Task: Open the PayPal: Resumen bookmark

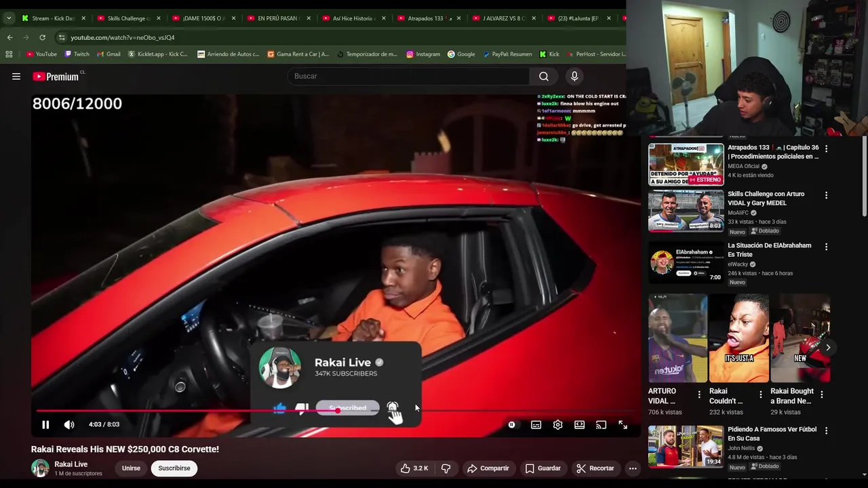Action: tap(507, 54)
